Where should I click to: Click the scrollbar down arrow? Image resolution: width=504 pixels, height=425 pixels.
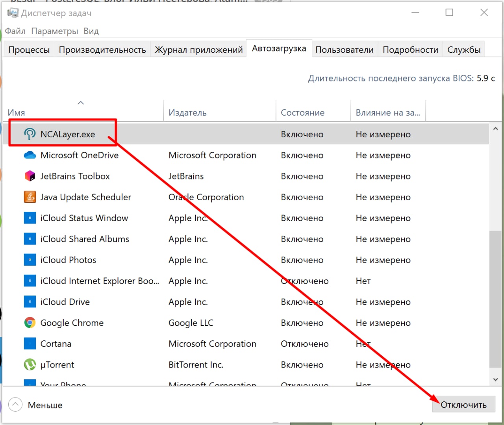point(495,379)
